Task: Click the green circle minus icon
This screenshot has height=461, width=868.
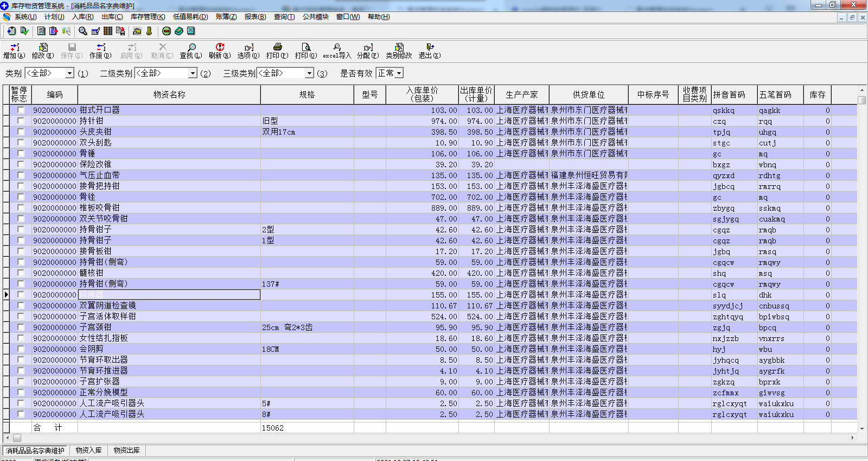Action: [167, 31]
